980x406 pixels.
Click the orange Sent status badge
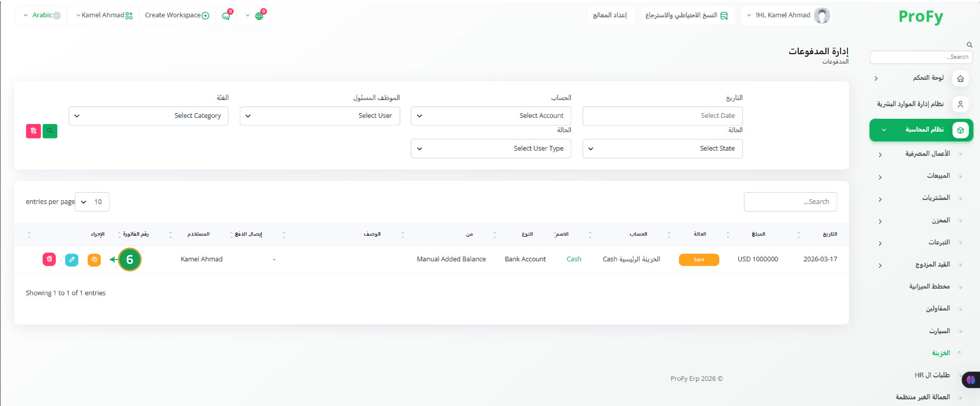(699, 259)
